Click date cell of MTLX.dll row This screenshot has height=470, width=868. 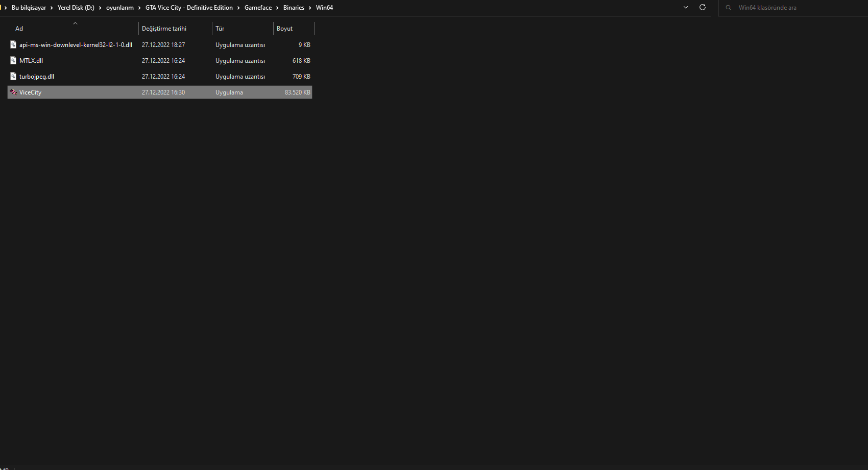163,61
